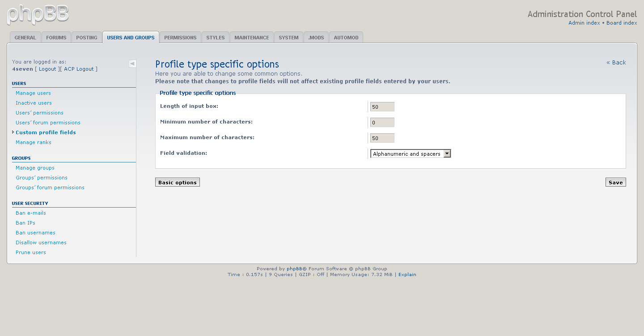The image size is (644, 336).
Task: Click the Prune users link
Action: (31, 252)
